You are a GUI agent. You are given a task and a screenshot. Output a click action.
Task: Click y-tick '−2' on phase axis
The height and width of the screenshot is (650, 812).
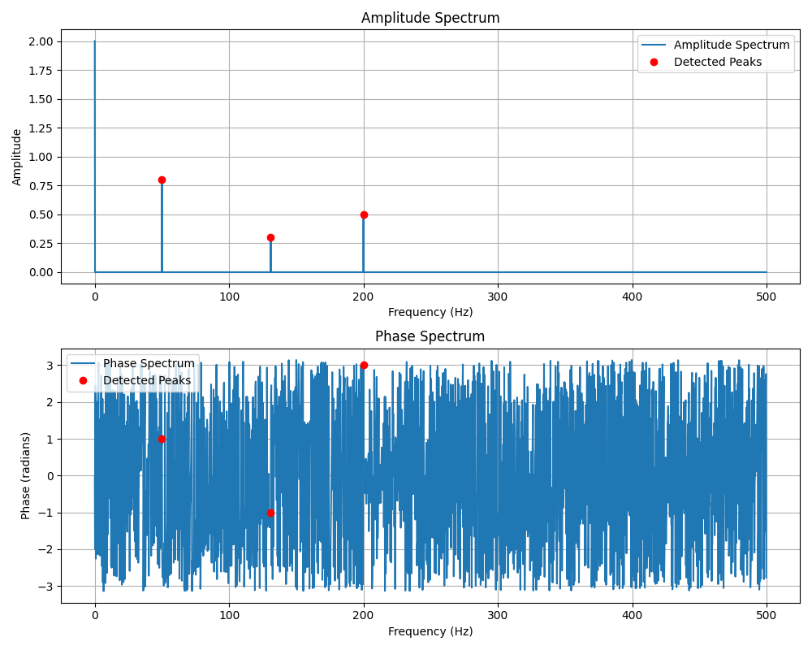coord(45,550)
